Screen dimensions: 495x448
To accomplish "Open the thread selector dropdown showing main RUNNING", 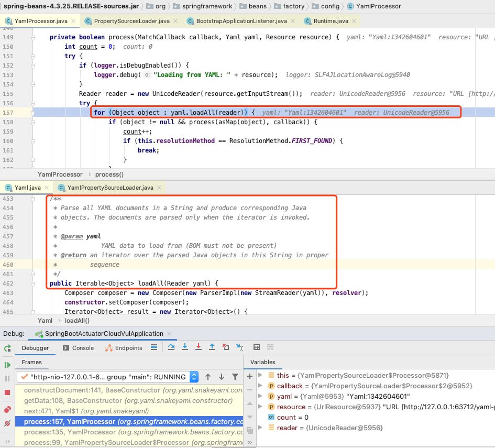I will (x=194, y=376).
